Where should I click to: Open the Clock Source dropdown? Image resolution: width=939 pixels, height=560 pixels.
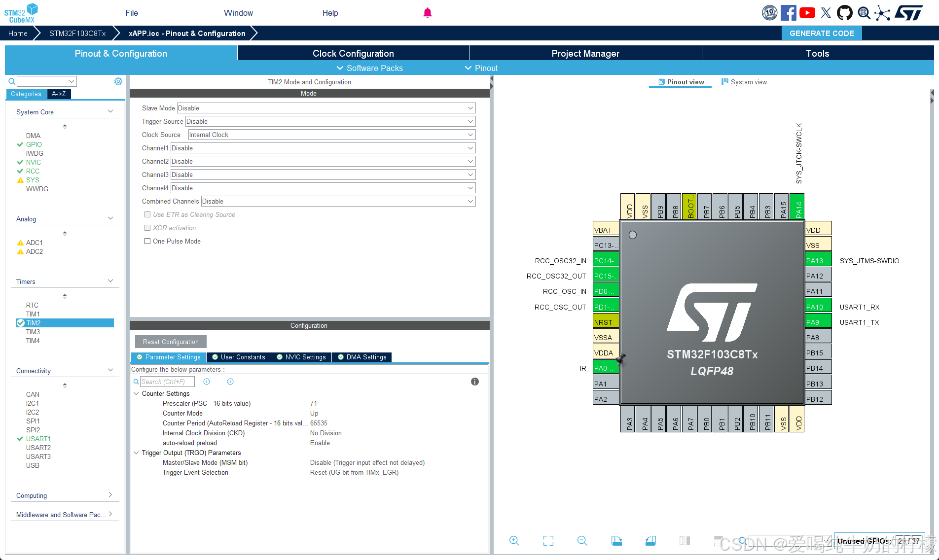point(332,135)
